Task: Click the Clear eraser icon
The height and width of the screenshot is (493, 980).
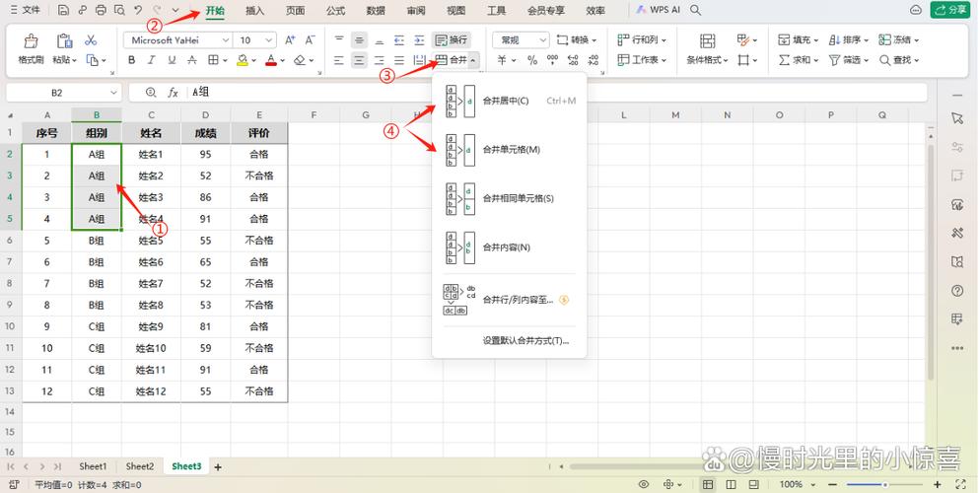Action: click(300, 60)
